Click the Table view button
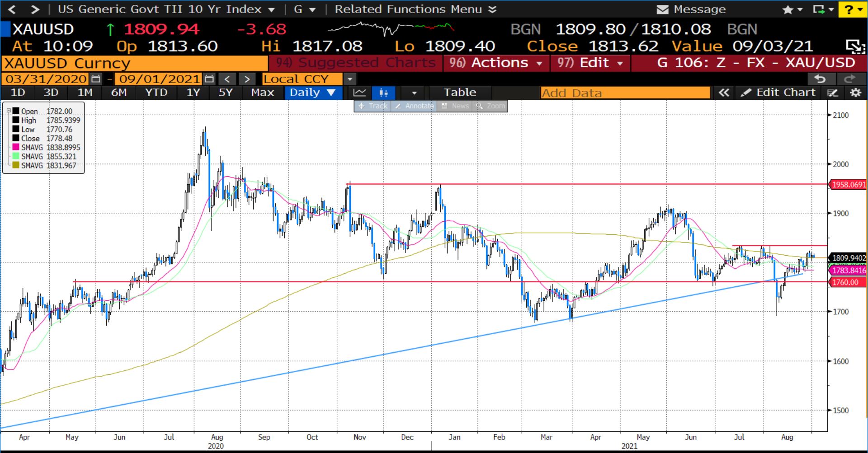 [x=460, y=93]
